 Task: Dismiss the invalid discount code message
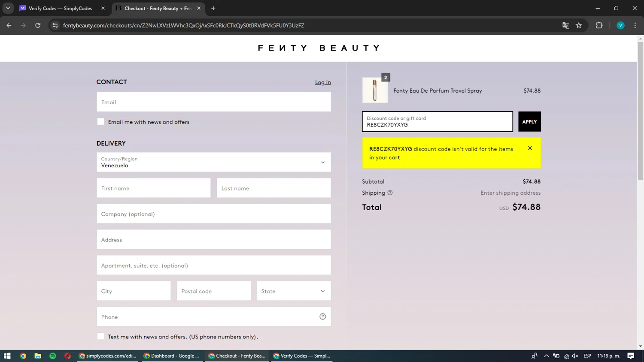(530, 148)
